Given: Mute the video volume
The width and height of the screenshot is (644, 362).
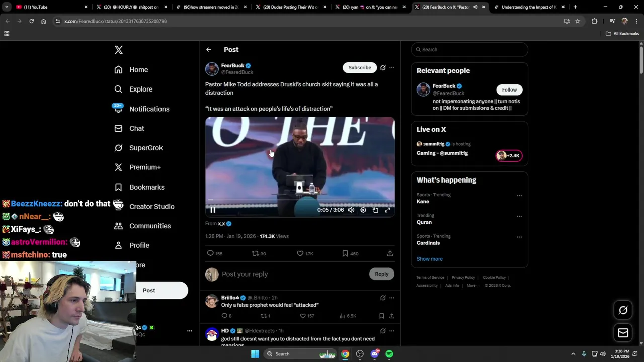Looking at the screenshot, I should (351, 210).
